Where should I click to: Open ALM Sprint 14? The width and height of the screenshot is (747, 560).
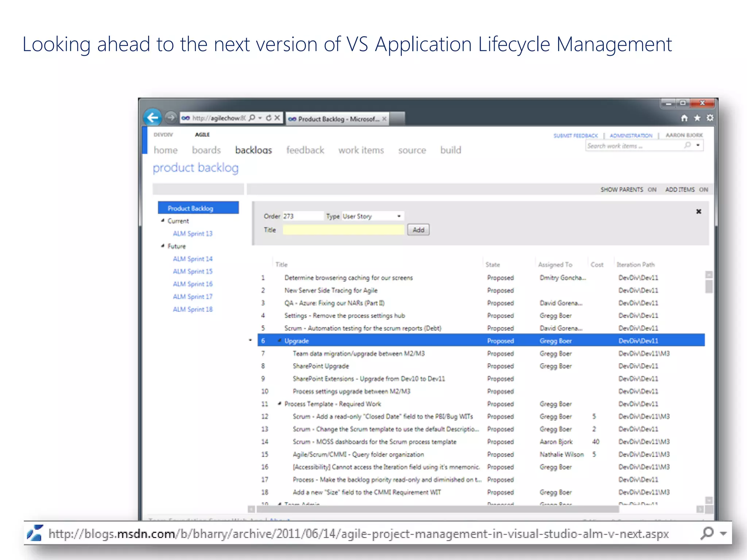[x=193, y=258]
